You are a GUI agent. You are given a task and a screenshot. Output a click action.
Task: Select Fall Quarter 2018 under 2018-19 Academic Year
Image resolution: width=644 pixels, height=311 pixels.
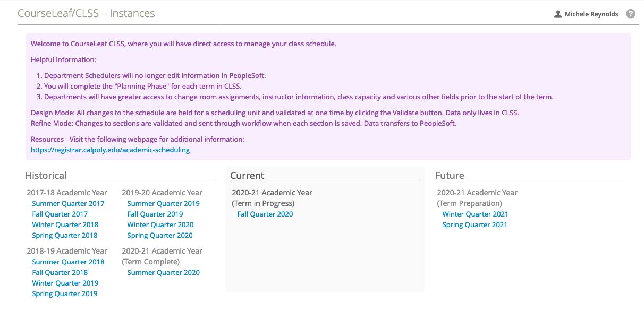[x=60, y=272]
